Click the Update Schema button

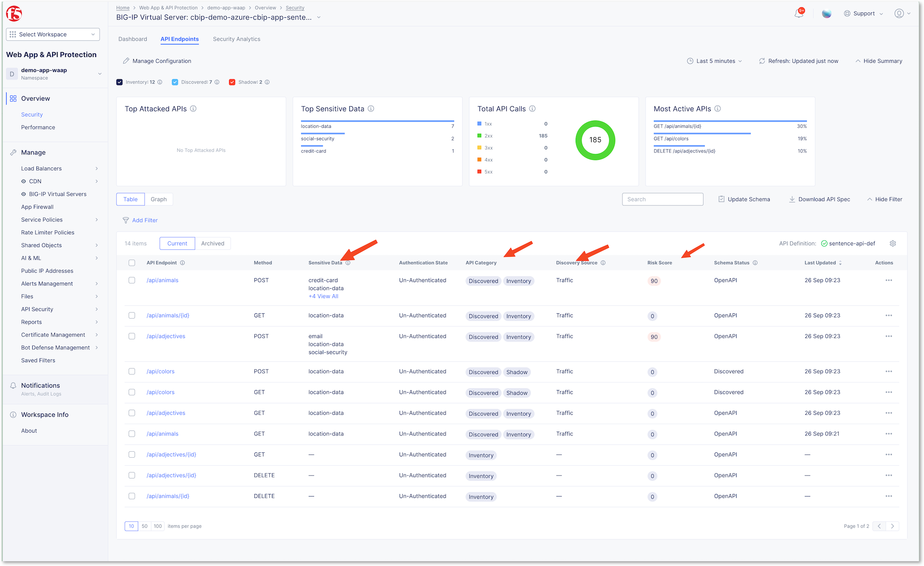pyautogui.click(x=744, y=199)
